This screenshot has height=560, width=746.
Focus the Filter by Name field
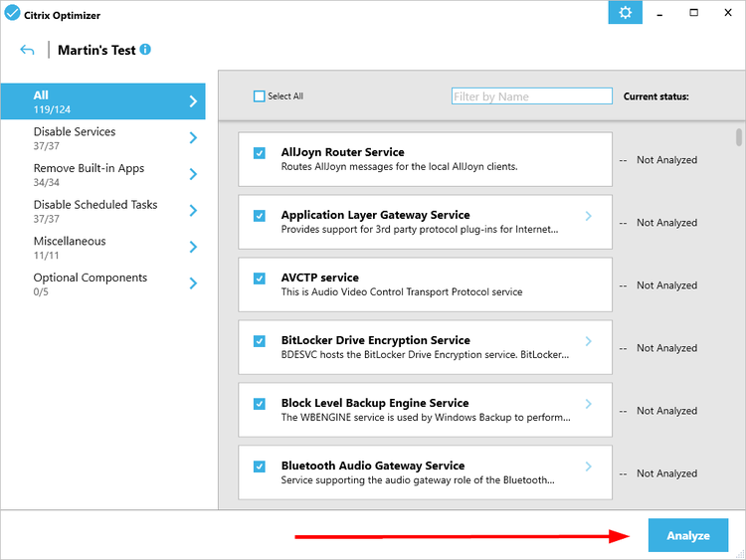point(532,96)
